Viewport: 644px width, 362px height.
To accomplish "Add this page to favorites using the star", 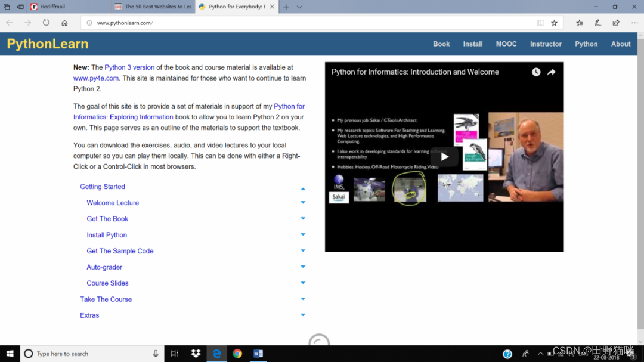I will tap(554, 23).
